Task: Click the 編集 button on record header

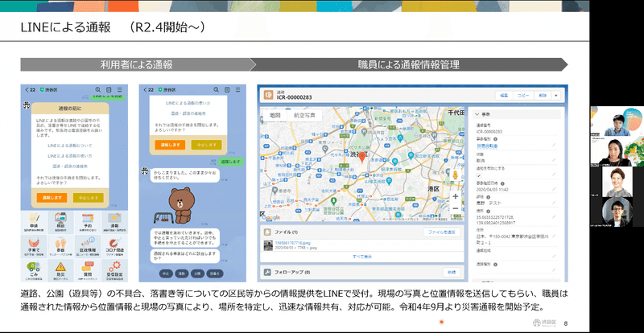Action: pyautogui.click(x=504, y=95)
